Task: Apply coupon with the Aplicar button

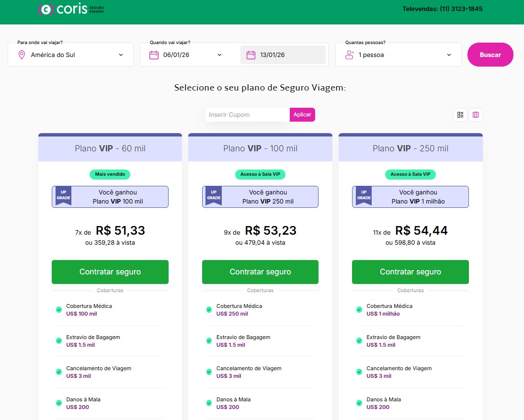Action: [302, 115]
